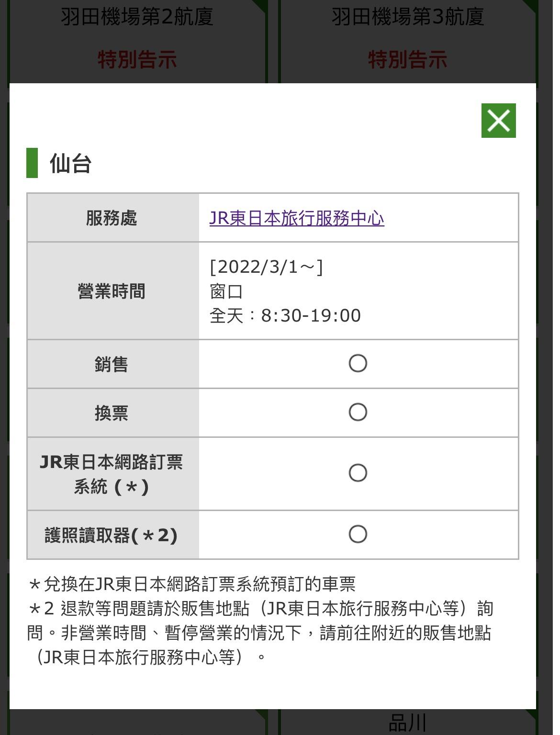Screen dimensions: 560x735
Task: Click the [2022/3/1～] date text
Action: (x=266, y=267)
